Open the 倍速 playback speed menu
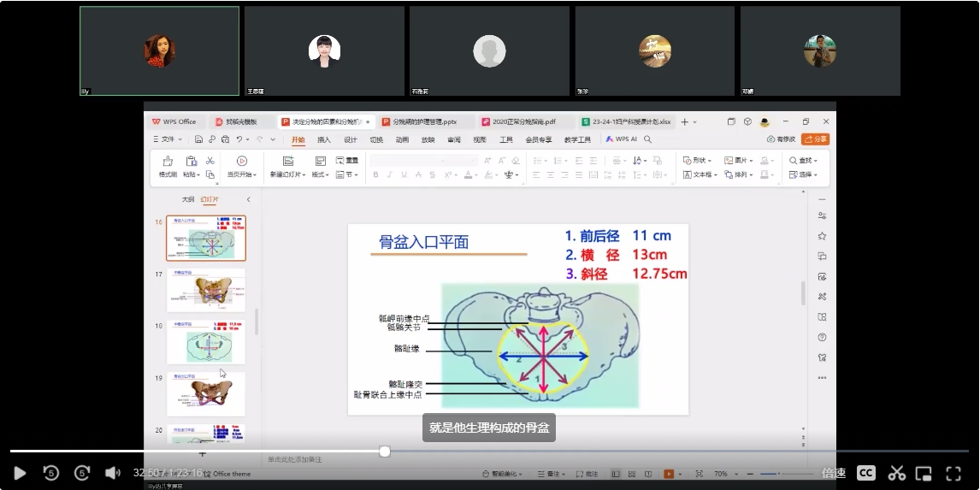This screenshot has width=980, height=490. (x=834, y=473)
